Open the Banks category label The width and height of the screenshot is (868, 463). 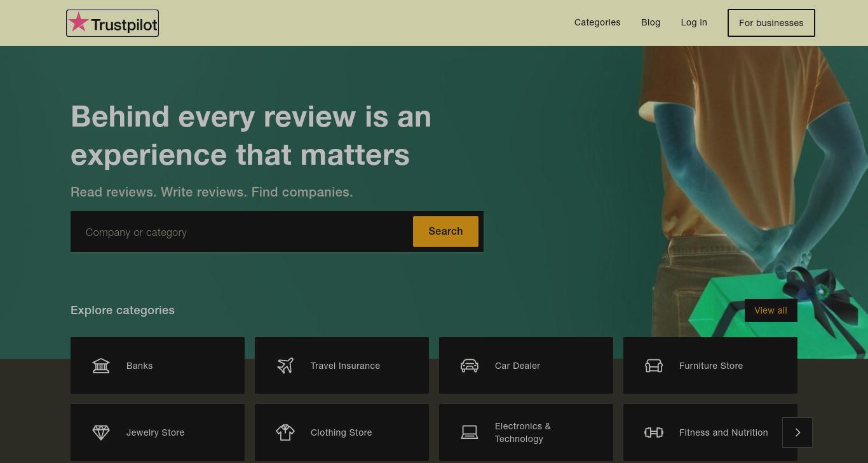tap(139, 366)
